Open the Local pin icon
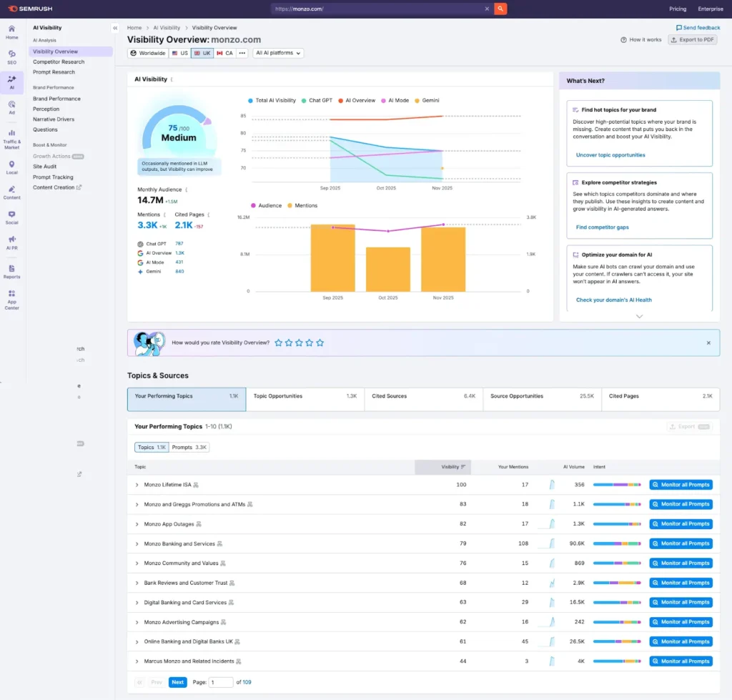 click(x=11, y=167)
